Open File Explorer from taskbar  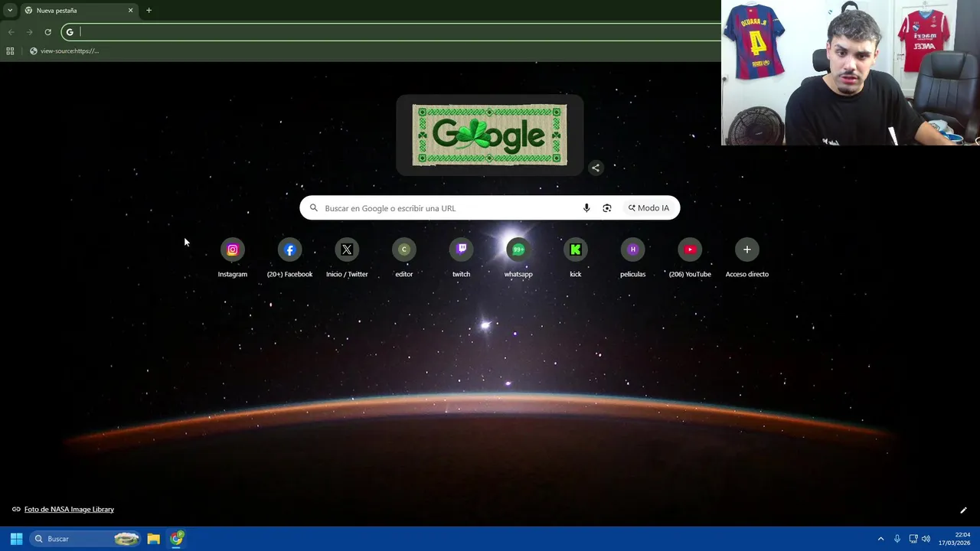click(153, 539)
